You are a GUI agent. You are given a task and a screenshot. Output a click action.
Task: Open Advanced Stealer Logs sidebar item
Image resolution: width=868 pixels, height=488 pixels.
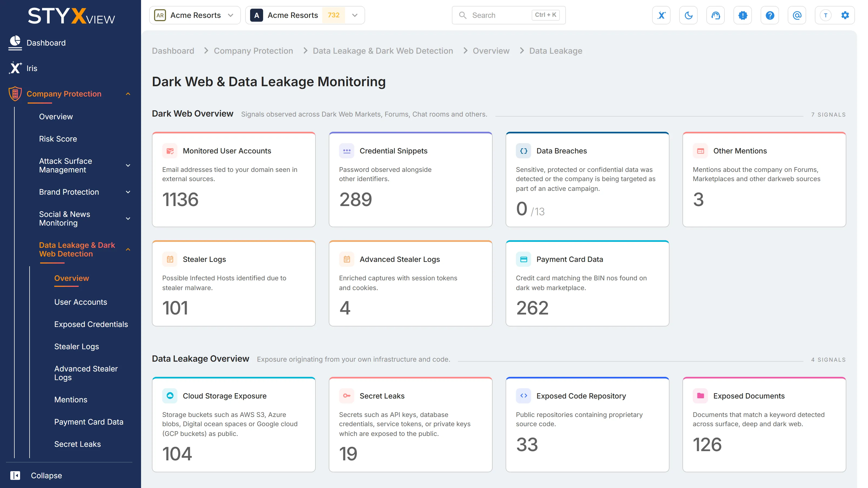86,373
